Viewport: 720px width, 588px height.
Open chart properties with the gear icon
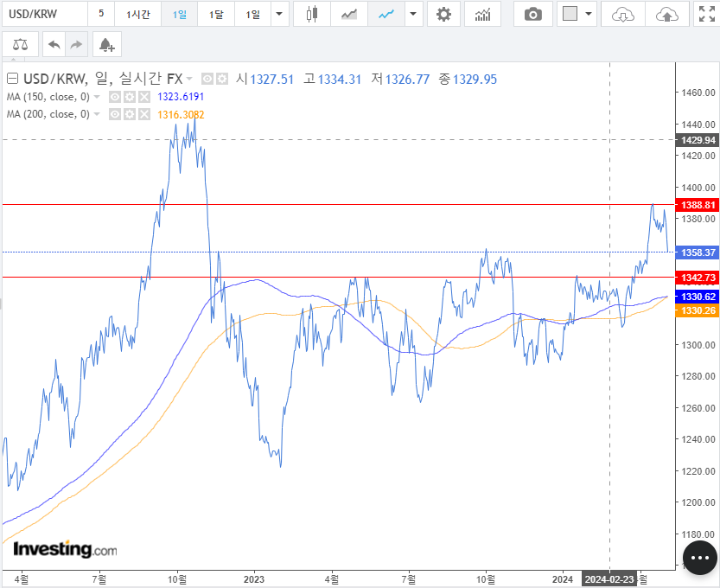443,14
